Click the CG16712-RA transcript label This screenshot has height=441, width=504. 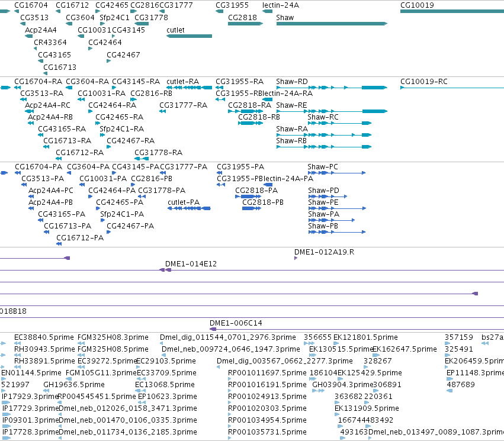click(80, 153)
